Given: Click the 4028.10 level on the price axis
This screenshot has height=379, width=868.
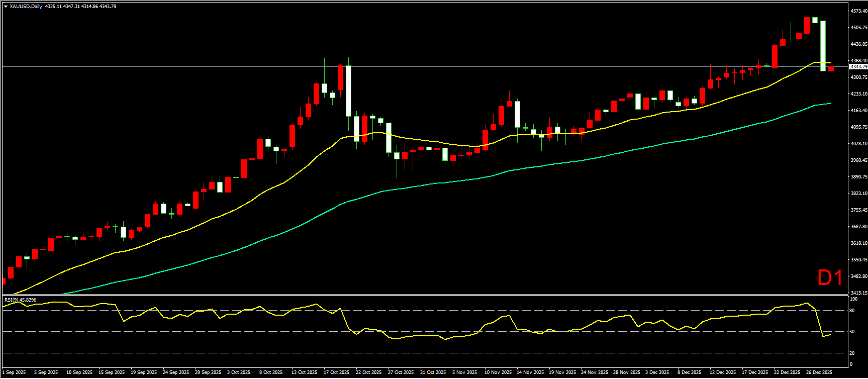Looking at the screenshot, I should point(858,144).
